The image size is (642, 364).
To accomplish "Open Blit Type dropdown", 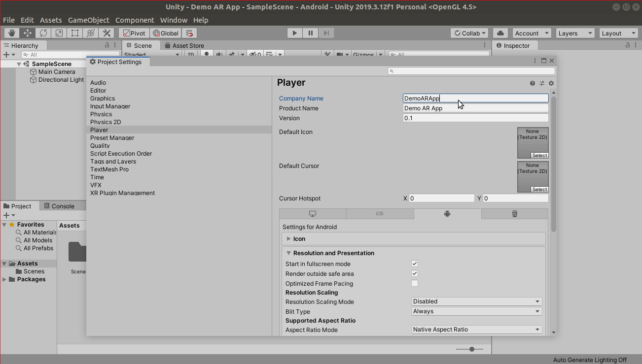I will tap(477, 311).
